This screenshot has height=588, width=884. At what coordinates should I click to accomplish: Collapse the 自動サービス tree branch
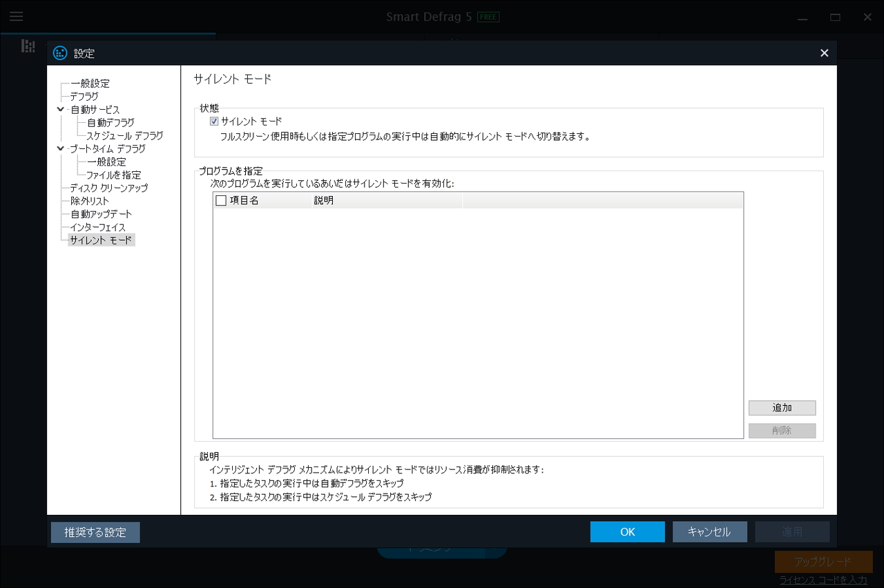pyautogui.click(x=60, y=109)
